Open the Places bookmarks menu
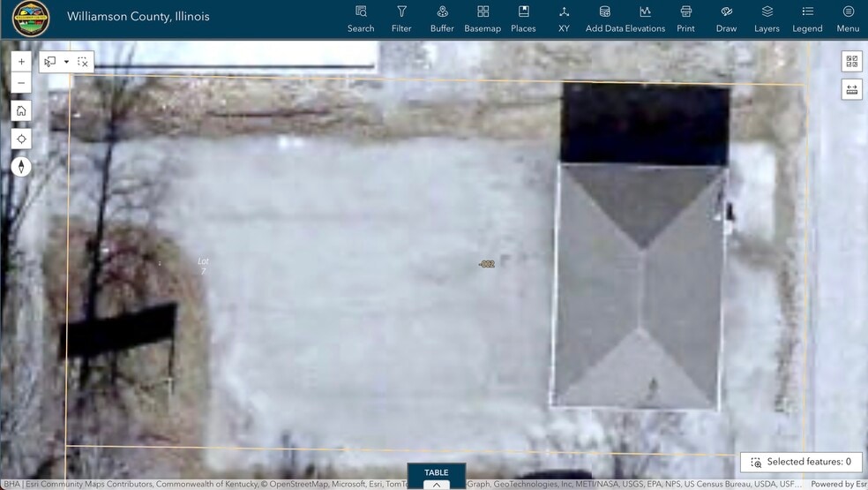 click(523, 19)
